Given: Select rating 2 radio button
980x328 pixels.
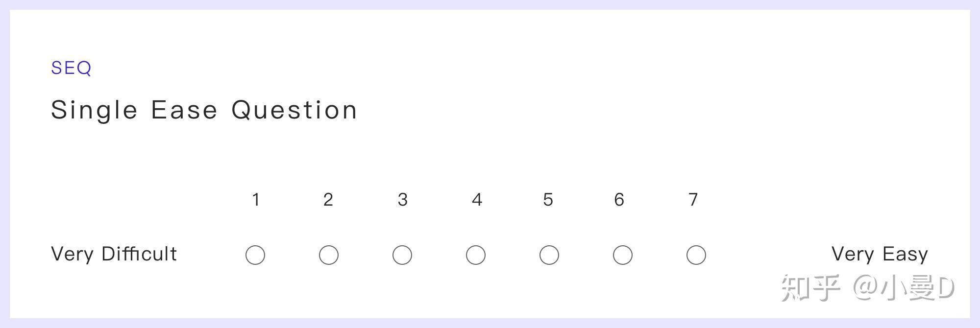Looking at the screenshot, I should (329, 255).
